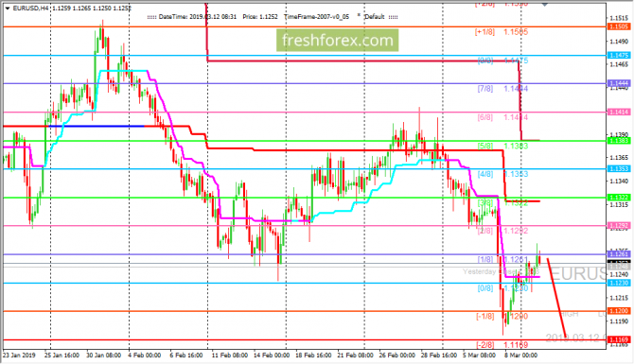Click the grey chart shift triangle marker
This screenshot has width=634, height=364.
coord(545,4)
